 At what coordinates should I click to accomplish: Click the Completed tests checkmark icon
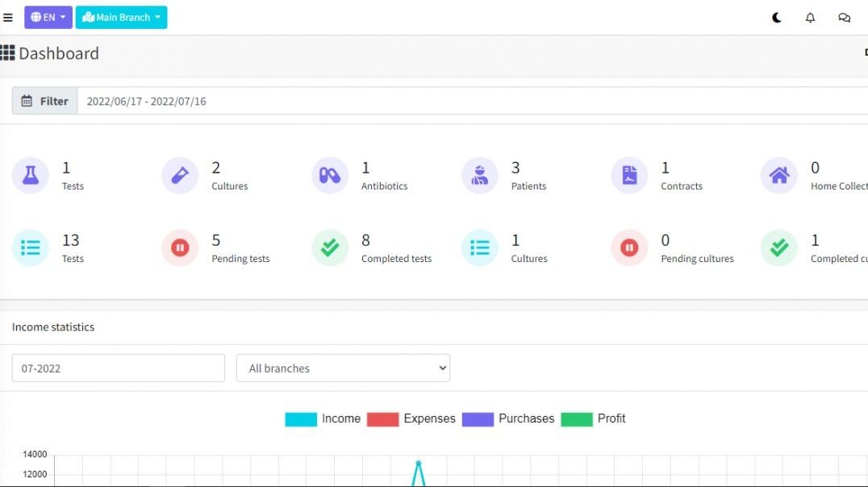point(329,248)
